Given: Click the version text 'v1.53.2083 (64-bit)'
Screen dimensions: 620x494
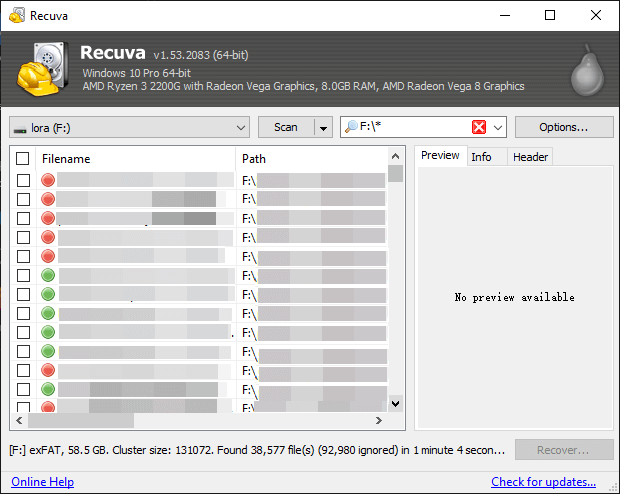Looking at the screenshot, I should [x=201, y=55].
